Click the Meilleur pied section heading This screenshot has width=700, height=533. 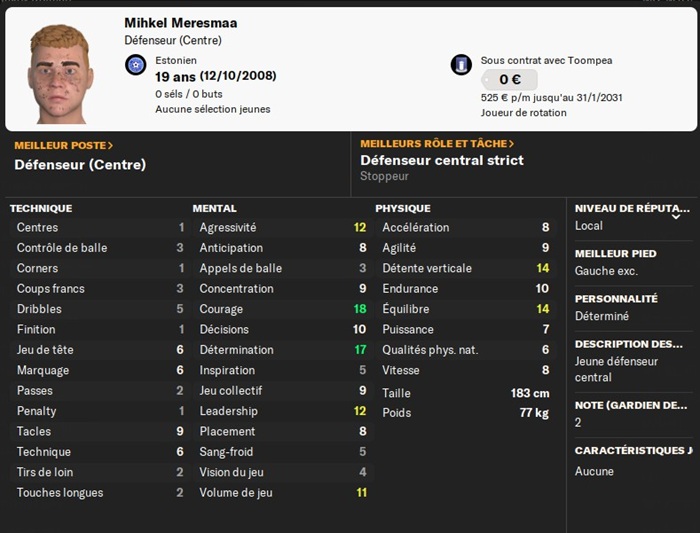coord(616,254)
